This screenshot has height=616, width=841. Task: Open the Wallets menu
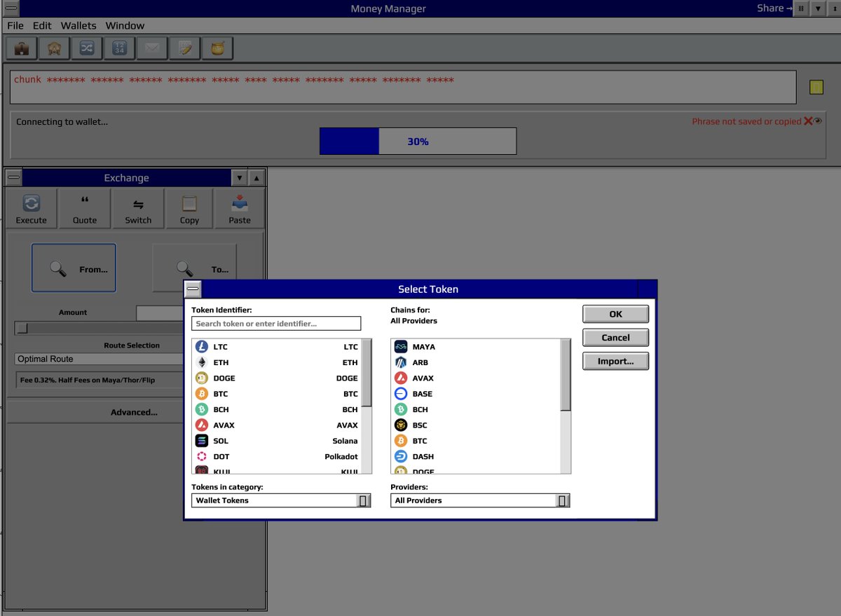point(78,25)
